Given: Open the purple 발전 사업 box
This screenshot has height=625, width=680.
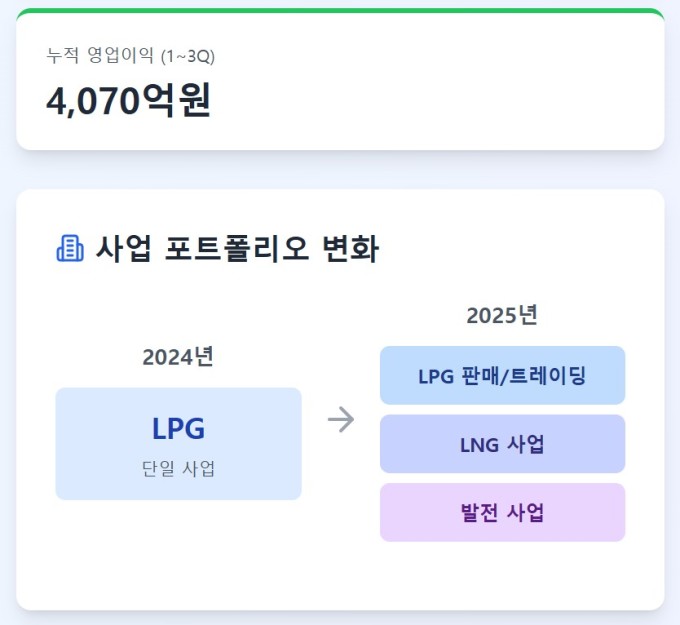Looking at the screenshot, I should pos(502,513).
